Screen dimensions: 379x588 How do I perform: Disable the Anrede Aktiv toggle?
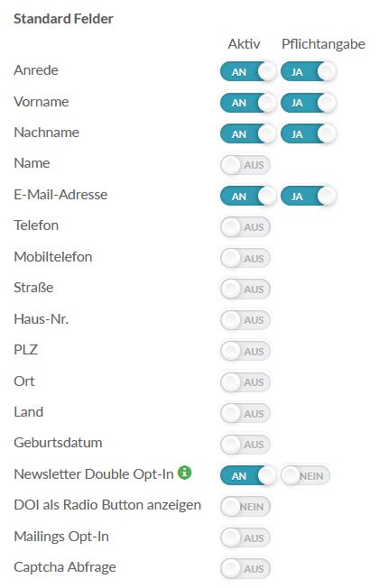248,71
